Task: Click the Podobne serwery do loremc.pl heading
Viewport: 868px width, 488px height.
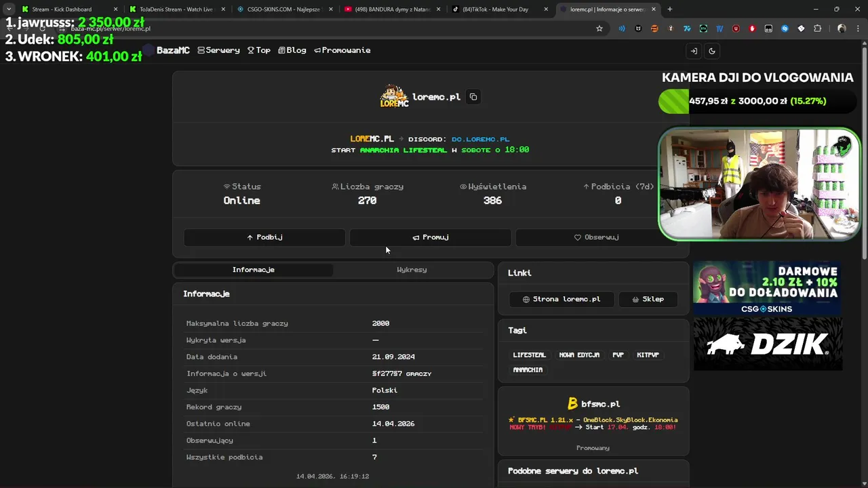Action: 573,471
